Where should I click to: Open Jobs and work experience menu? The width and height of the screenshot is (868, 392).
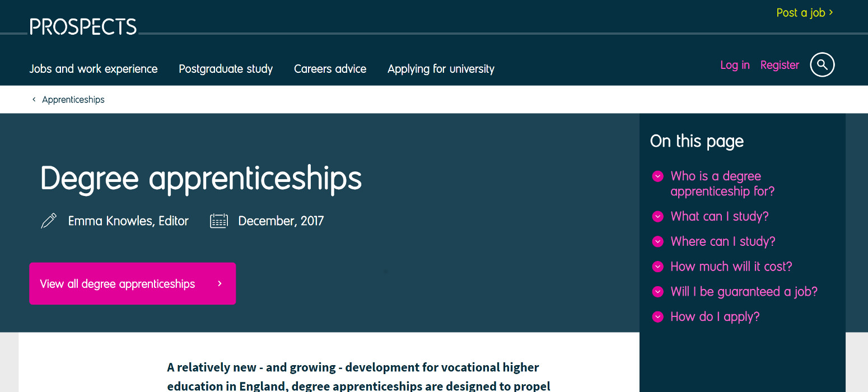pyautogui.click(x=94, y=69)
